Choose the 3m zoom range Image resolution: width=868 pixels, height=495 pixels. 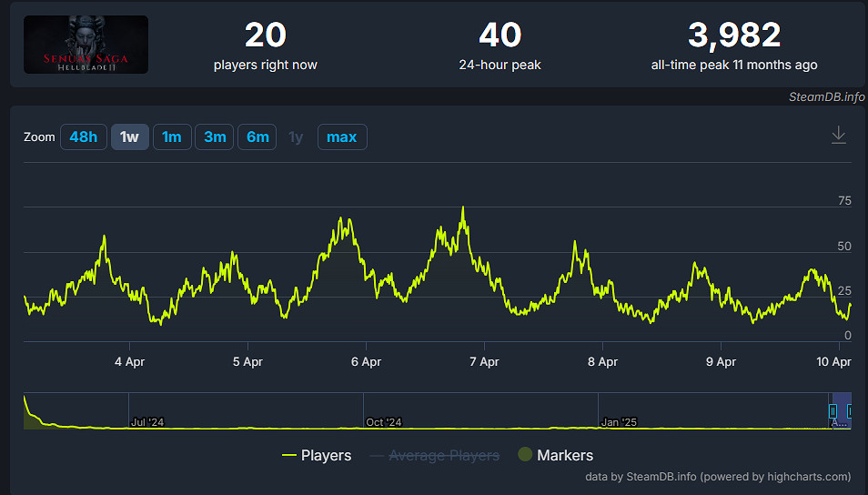(x=215, y=137)
